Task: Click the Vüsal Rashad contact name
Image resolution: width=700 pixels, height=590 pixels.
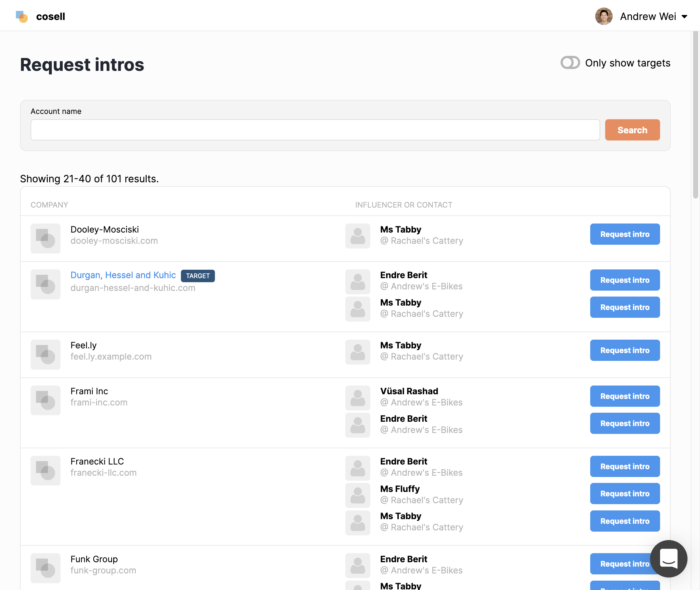Action: [x=409, y=391]
